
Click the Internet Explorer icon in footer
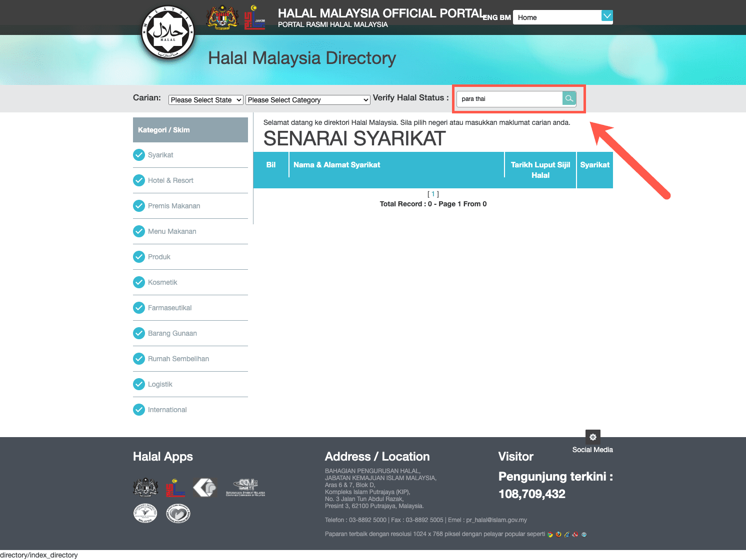click(x=567, y=535)
